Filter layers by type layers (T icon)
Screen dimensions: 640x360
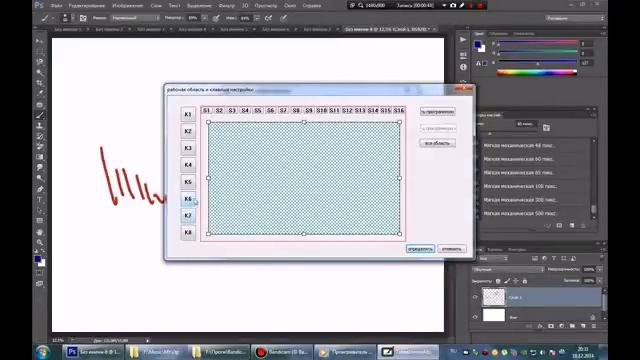click(554, 258)
